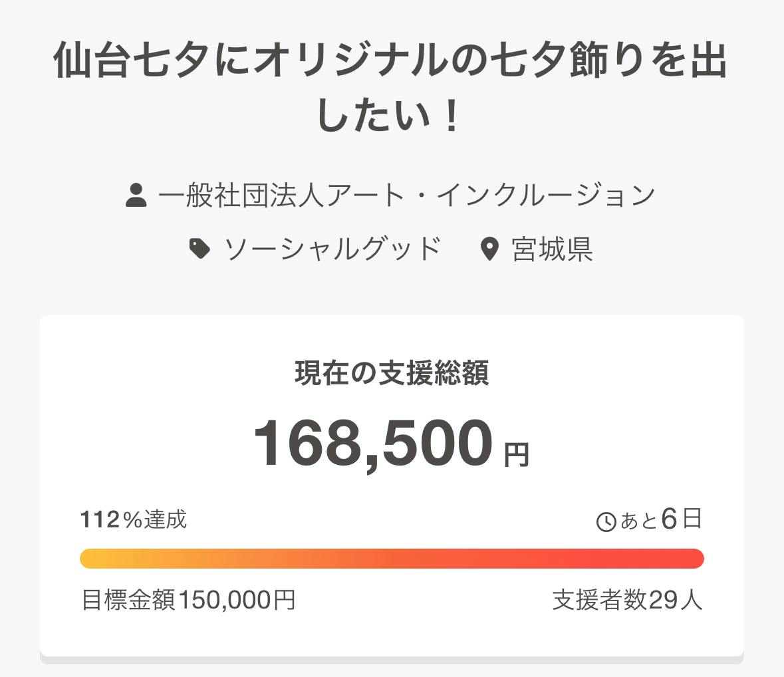Open organizer 一般社団法人アート・インクルージョン link
The height and width of the screenshot is (677, 784).
(x=407, y=196)
